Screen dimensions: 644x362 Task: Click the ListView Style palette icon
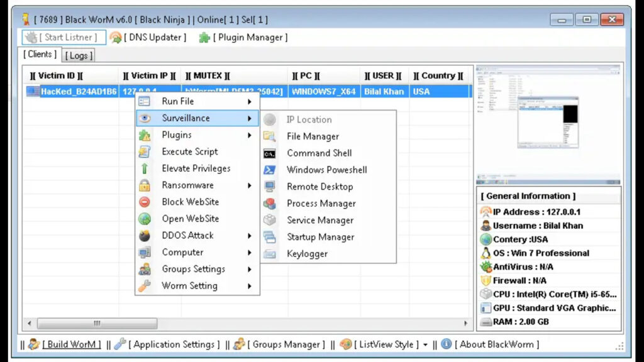346,344
